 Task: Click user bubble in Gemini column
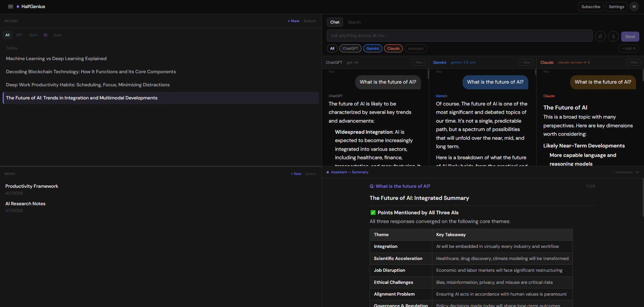(495, 82)
